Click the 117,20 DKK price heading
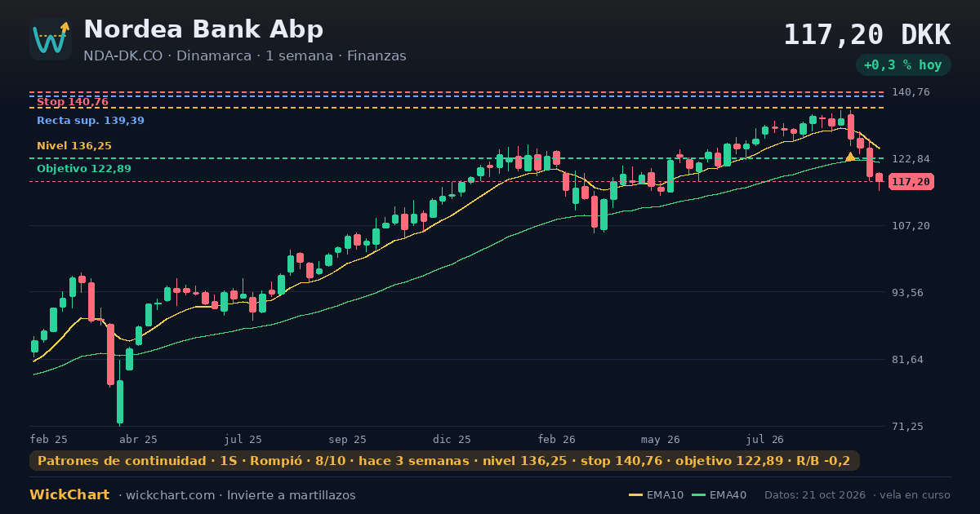Image resolution: width=980 pixels, height=514 pixels. coord(866,35)
